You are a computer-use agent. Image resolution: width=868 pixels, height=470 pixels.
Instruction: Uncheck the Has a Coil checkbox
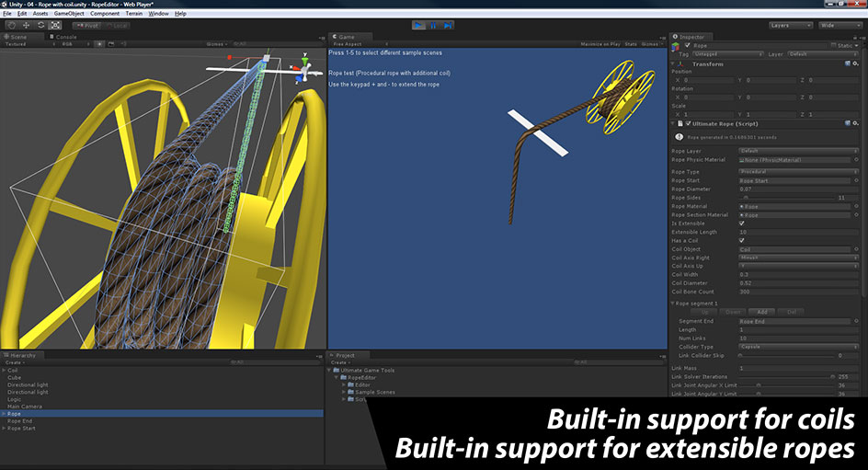pos(742,241)
